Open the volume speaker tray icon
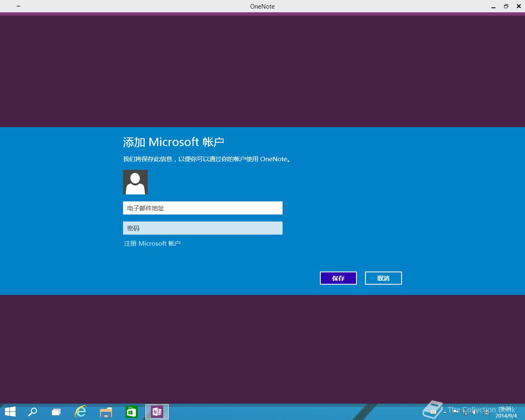Screen dimensions: 525x420 476,412
